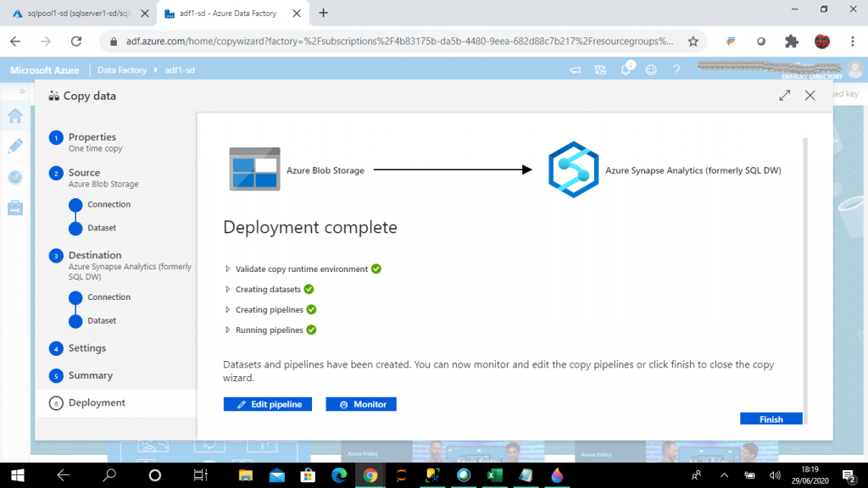This screenshot has width=868, height=488.
Task: Close the adf1-sd browser tab
Action: pos(297,14)
